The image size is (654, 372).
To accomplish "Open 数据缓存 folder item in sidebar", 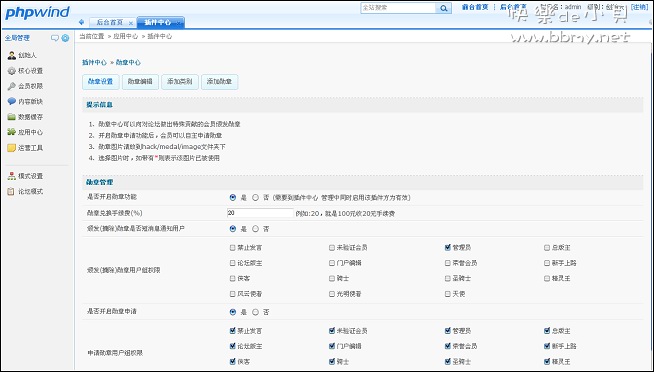I will point(25,117).
